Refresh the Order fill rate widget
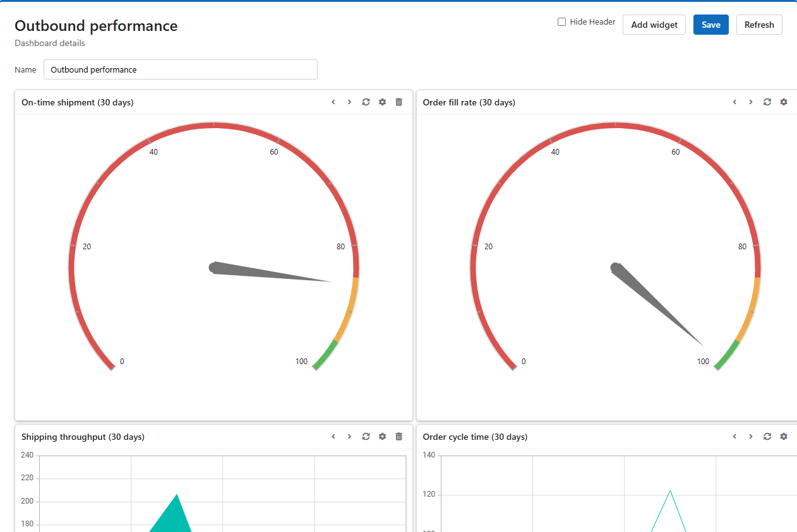797x532 pixels. [767, 102]
